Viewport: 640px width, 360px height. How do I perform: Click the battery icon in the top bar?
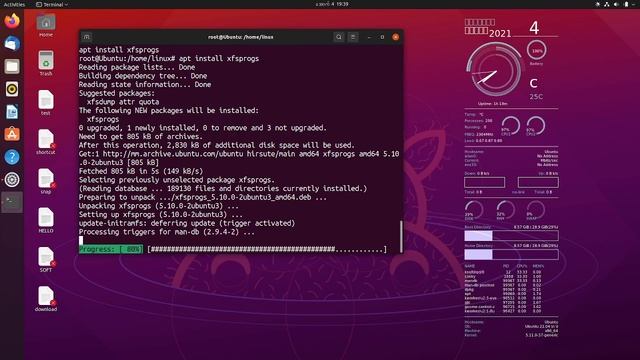[626, 4]
